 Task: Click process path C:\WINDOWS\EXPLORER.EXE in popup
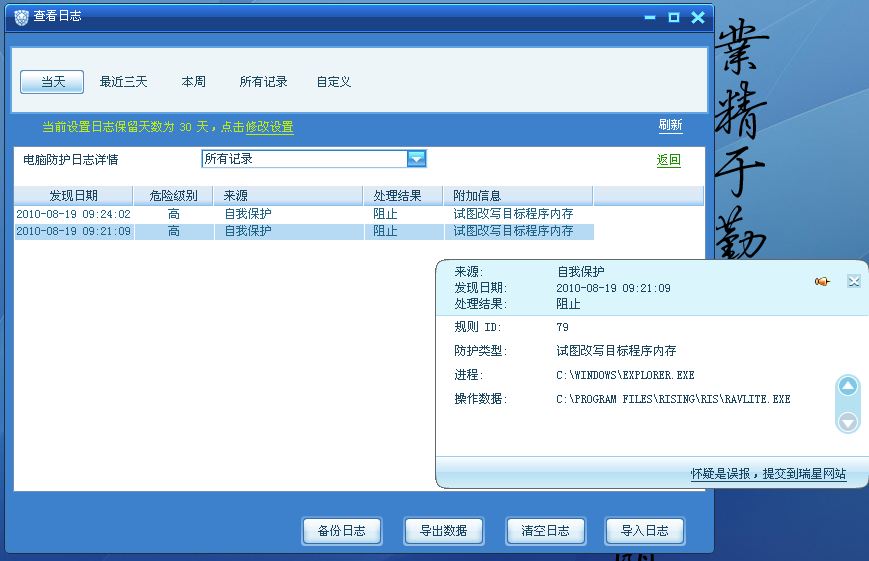click(x=625, y=375)
